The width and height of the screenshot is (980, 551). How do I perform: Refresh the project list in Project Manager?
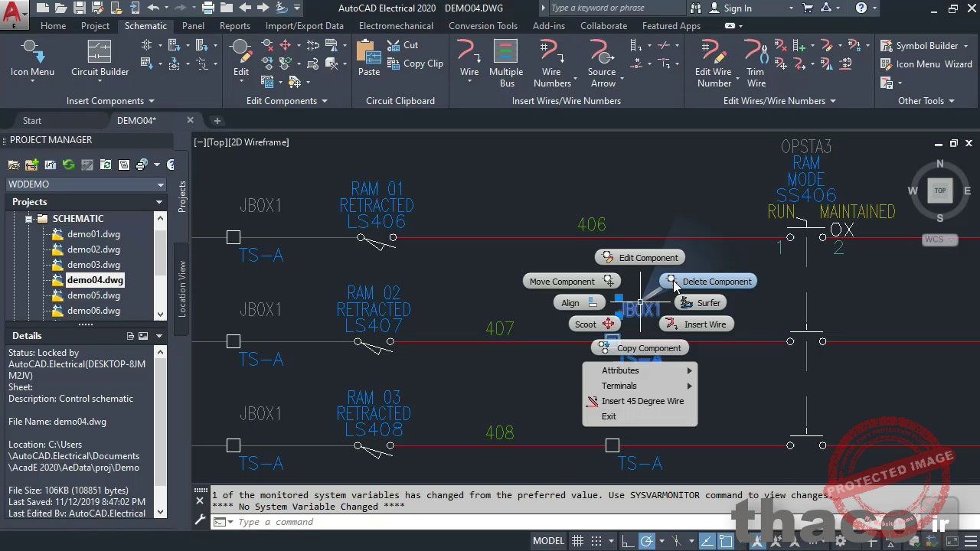click(x=68, y=165)
